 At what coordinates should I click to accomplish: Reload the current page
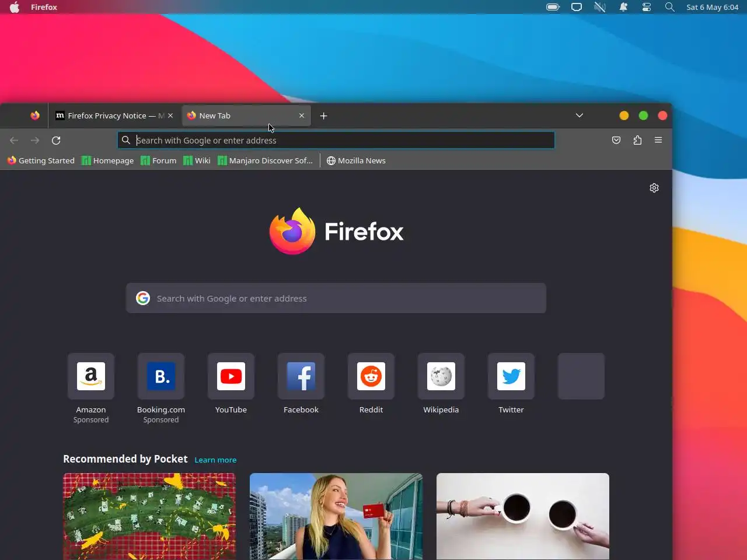click(56, 140)
